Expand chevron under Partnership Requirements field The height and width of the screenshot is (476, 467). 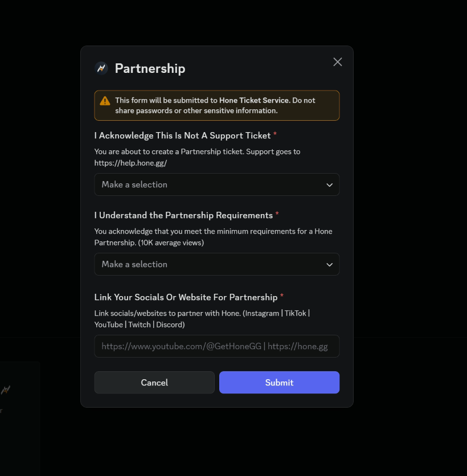(329, 265)
